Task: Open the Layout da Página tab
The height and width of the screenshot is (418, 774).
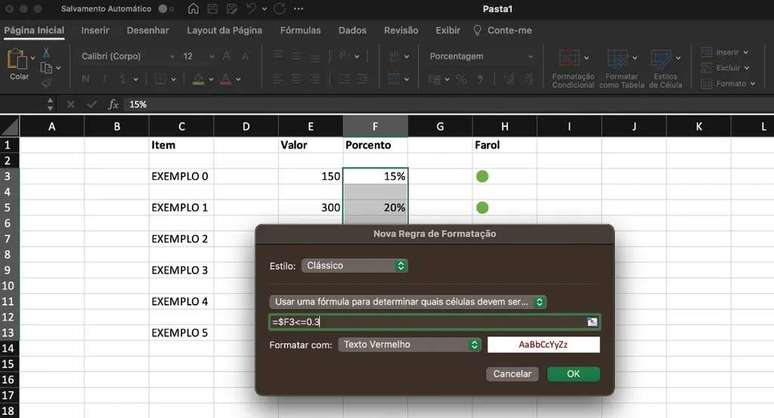Action: coord(225,30)
